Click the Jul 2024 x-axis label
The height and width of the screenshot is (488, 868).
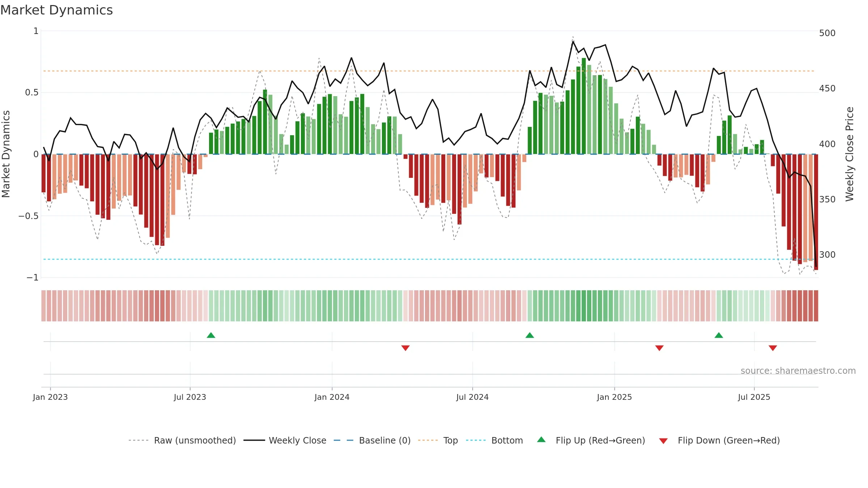pos(472,397)
